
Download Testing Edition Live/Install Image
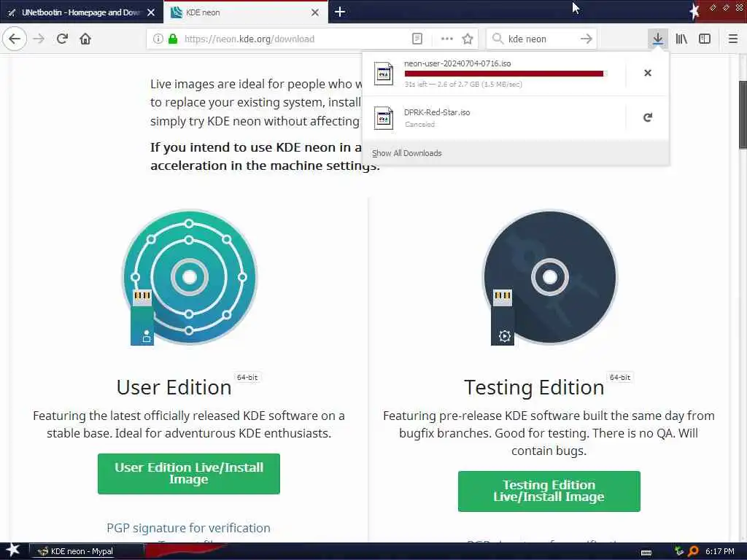549,491
